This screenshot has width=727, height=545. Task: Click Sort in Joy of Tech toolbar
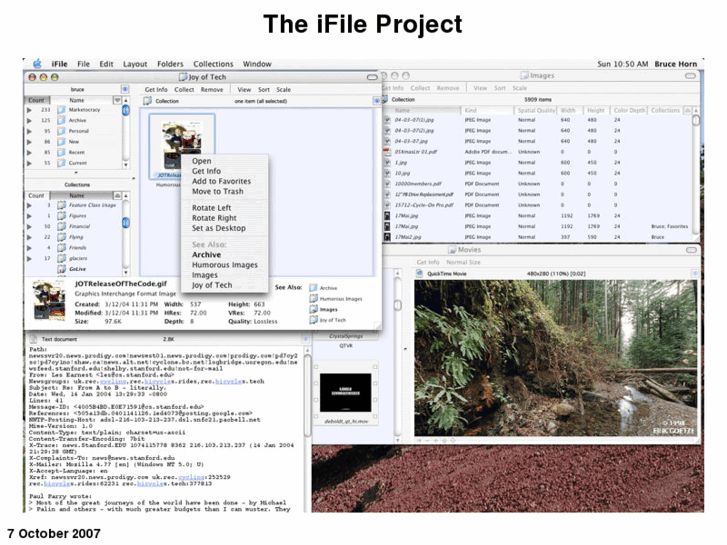(264, 90)
